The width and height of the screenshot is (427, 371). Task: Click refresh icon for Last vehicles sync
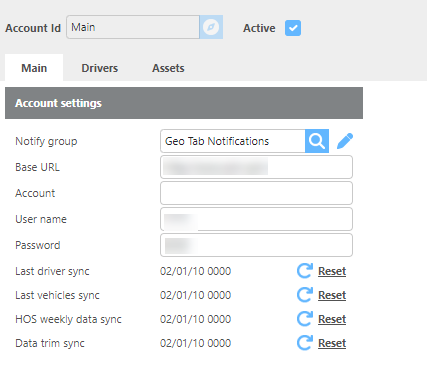[x=305, y=295]
